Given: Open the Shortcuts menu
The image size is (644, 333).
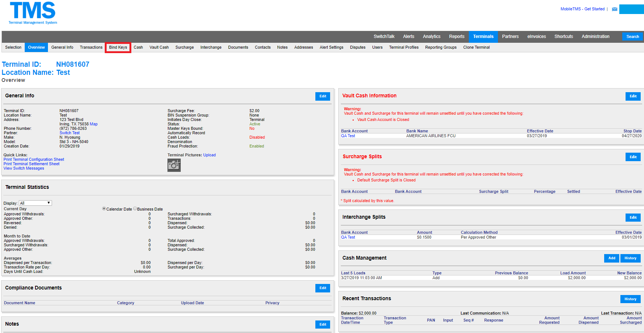Looking at the screenshot, I should (564, 37).
